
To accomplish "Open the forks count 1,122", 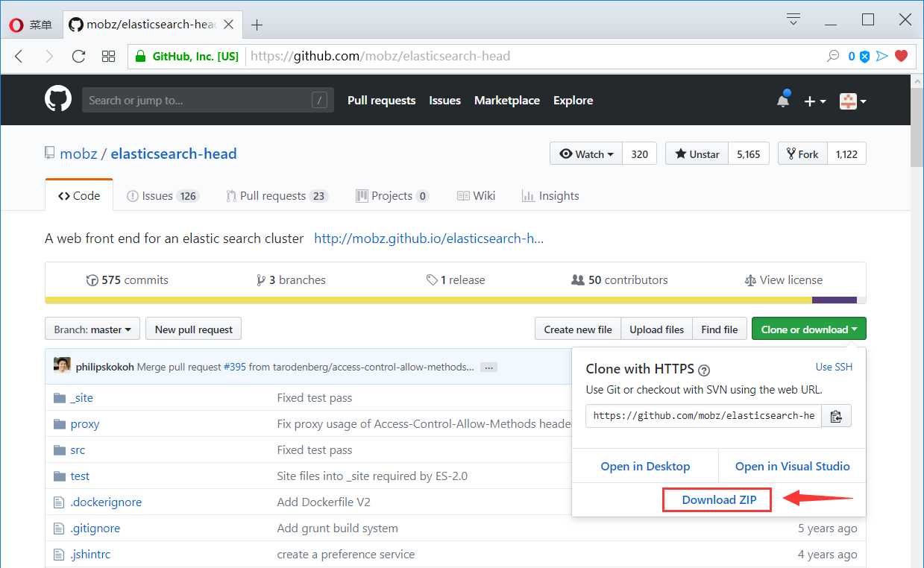I will pyautogui.click(x=846, y=154).
